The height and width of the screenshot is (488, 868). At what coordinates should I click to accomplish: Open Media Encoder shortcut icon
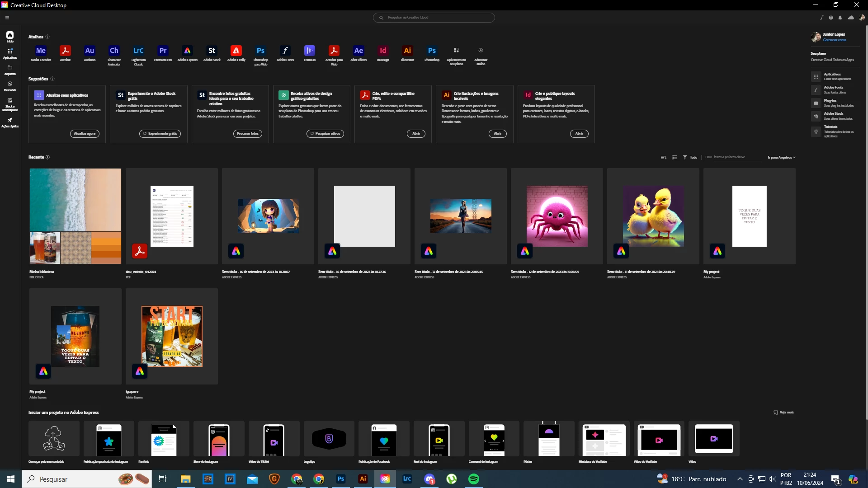click(x=41, y=51)
